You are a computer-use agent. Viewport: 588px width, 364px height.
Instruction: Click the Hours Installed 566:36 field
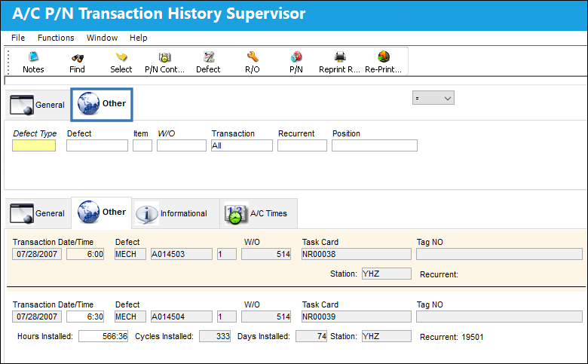click(103, 336)
